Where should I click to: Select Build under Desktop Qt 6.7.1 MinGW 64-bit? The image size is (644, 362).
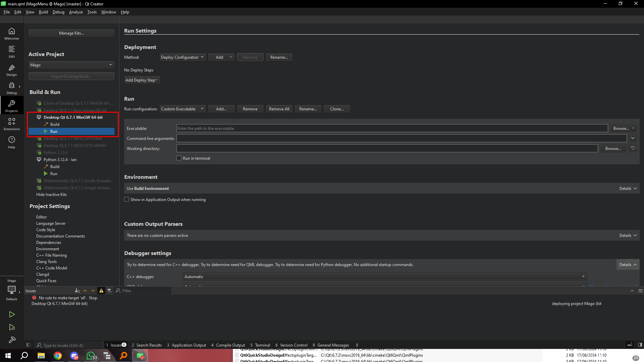55,124
